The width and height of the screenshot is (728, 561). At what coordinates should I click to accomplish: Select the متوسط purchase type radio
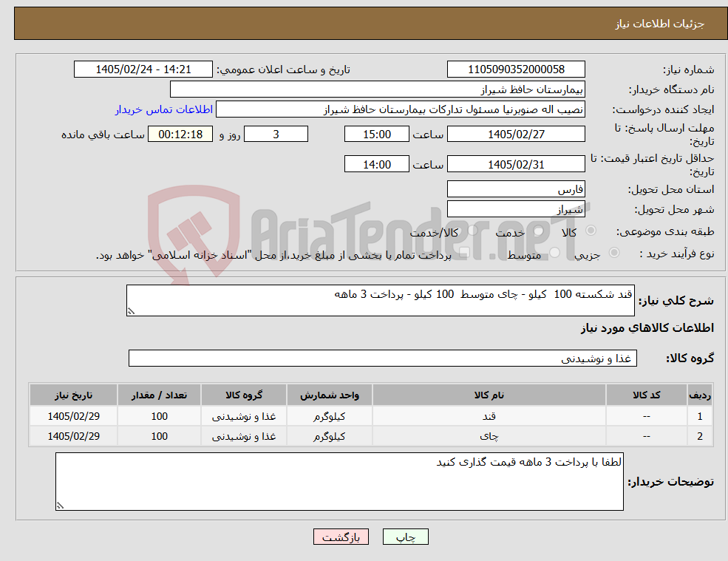point(554,253)
